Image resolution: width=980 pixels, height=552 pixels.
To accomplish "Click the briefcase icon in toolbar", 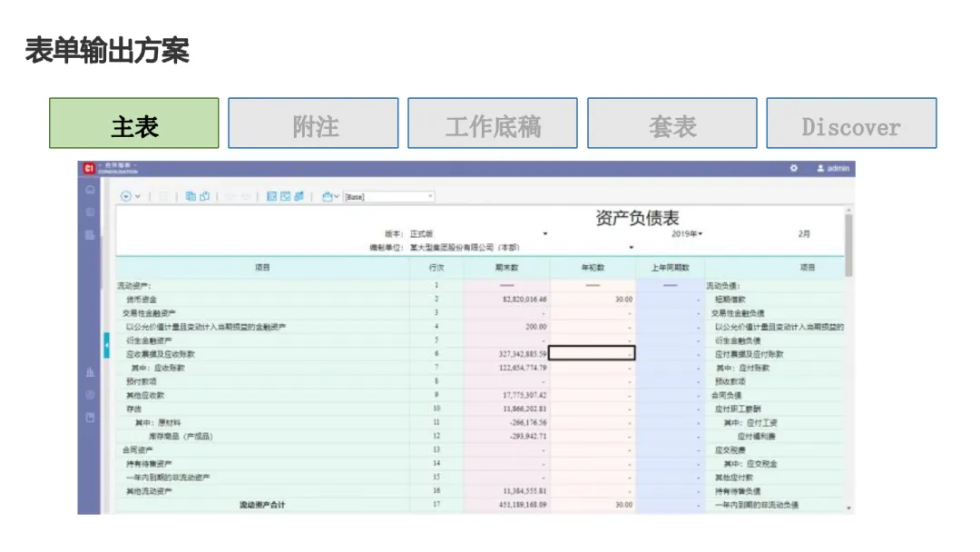I will [x=327, y=196].
